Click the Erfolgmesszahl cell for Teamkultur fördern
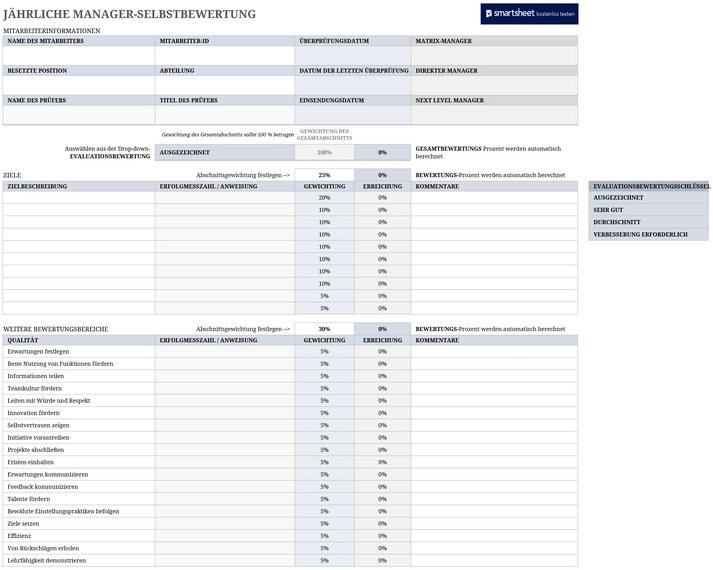 (x=225, y=389)
